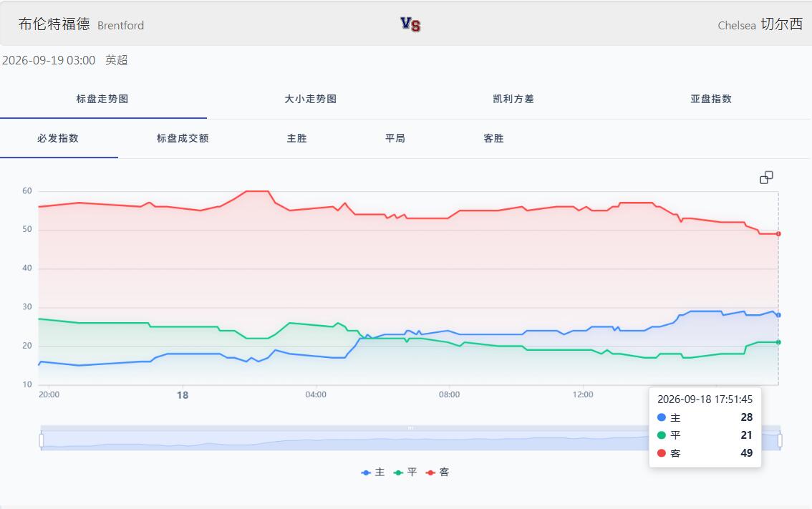The width and height of the screenshot is (812, 509).
Task: Toggle the 平 series in legend
Action: click(x=405, y=472)
